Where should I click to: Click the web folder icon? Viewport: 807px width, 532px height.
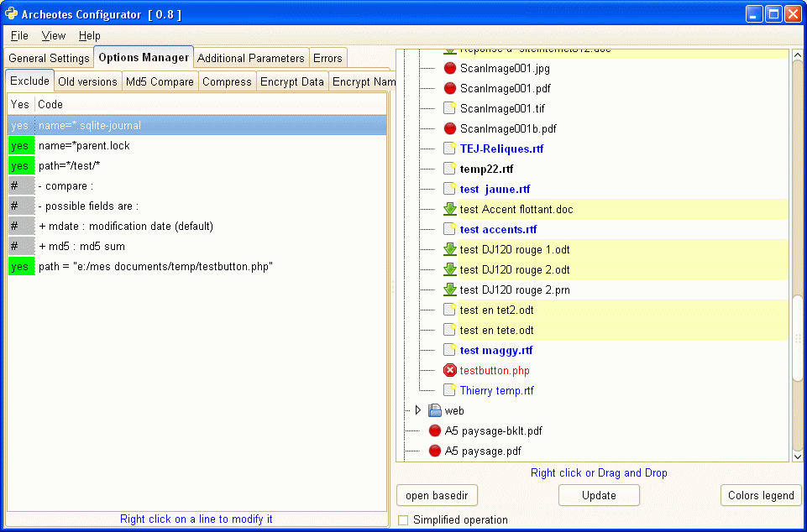434,410
